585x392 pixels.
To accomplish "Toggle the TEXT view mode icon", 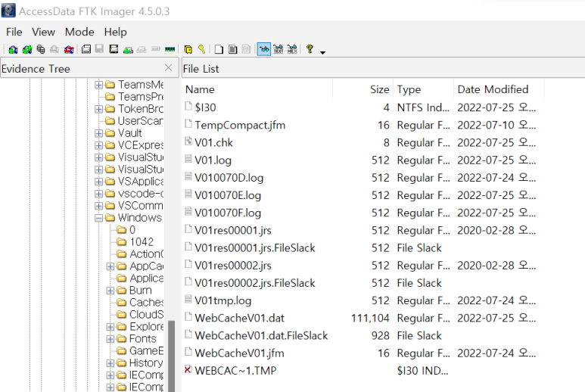I will point(278,49).
